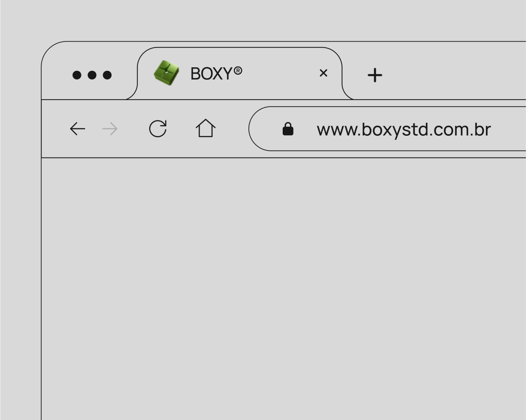The image size is (526, 420).
Task: Click the greyed-out forward arrow
Action: point(110,129)
